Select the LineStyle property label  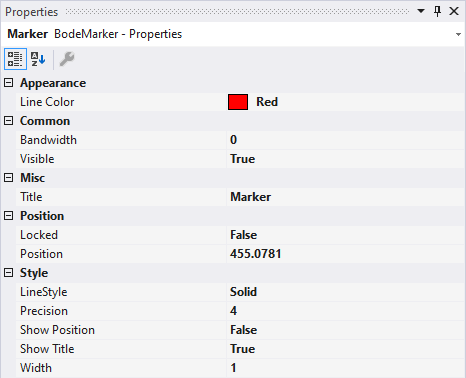[x=44, y=292]
